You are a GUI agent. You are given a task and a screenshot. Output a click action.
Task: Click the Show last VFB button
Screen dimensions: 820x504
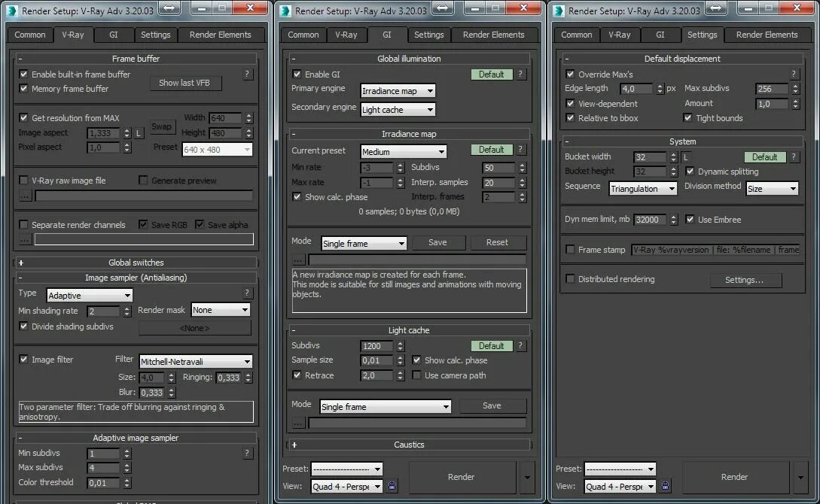[x=185, y=83]
